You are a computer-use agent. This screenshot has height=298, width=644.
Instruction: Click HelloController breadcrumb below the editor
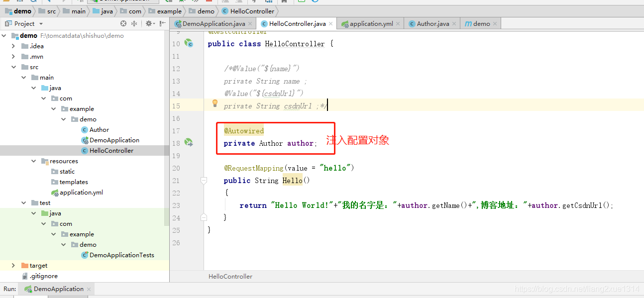click(230, 277)
